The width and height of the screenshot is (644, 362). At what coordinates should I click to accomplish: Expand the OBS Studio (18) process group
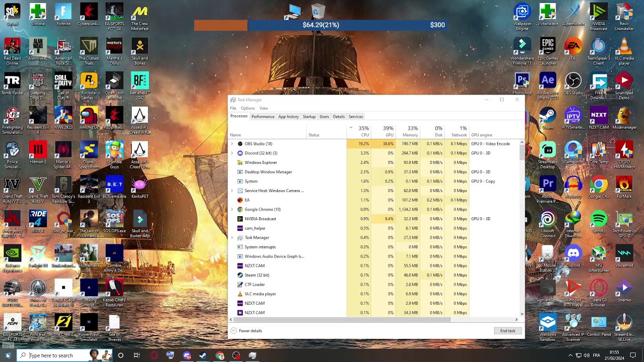pos(232,144)
